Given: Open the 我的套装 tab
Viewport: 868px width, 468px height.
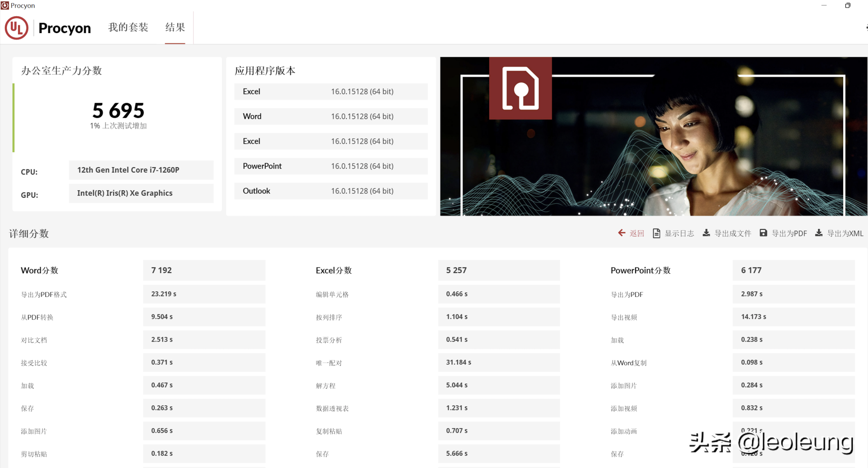Looking at the screenshot, I should click(128, 28).
